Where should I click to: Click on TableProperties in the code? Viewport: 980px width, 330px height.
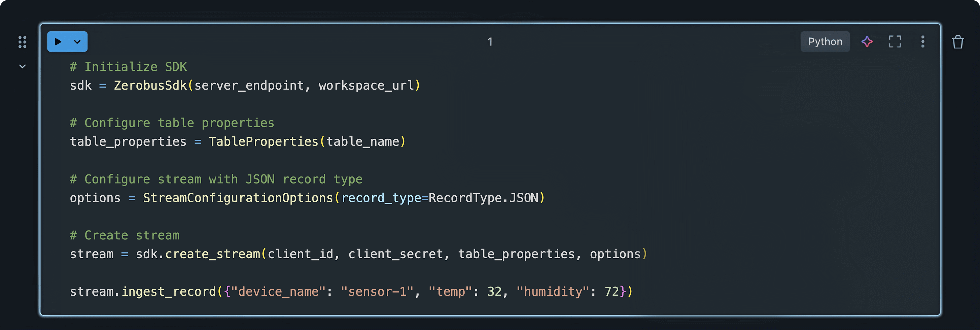tap(263, 141)
